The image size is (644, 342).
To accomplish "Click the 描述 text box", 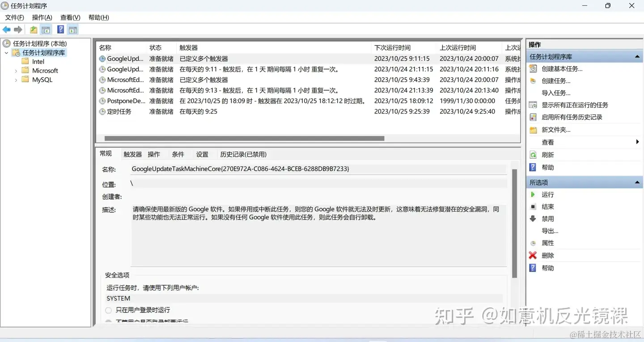I will pos(318,235).
